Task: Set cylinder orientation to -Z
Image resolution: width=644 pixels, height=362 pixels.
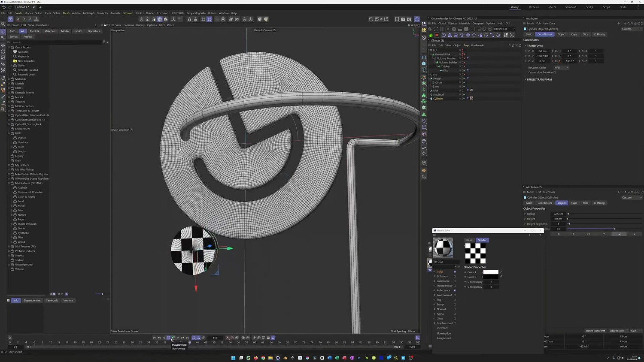Action: click(634, 234)
